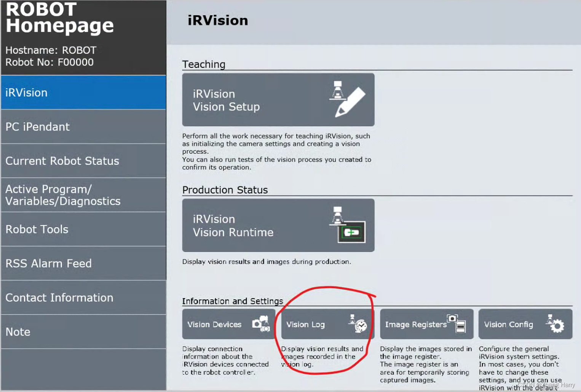Click the Vision Runtime camera monitor icon
Viewport: 581px width, 392px height.
(347, 225)
